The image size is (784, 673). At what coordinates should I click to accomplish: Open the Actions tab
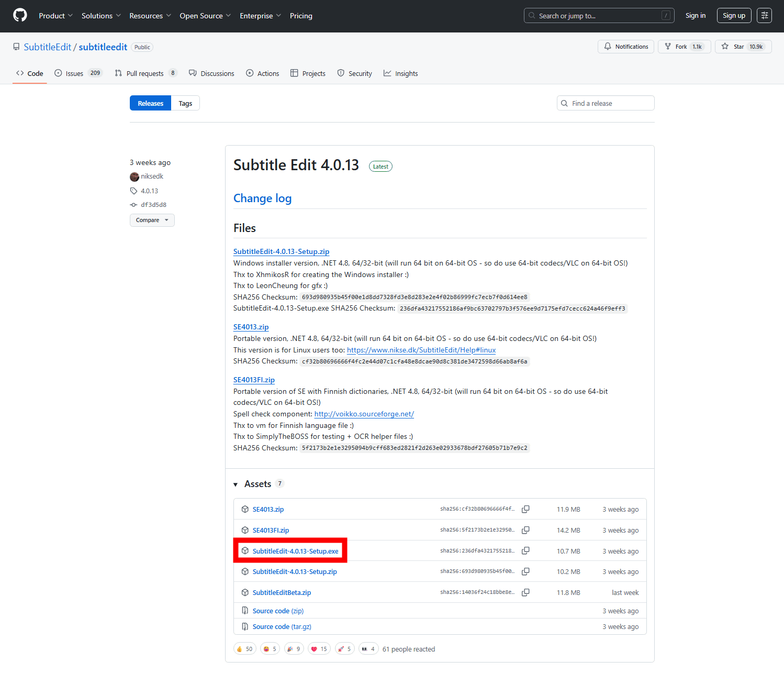tap(263, 73)
